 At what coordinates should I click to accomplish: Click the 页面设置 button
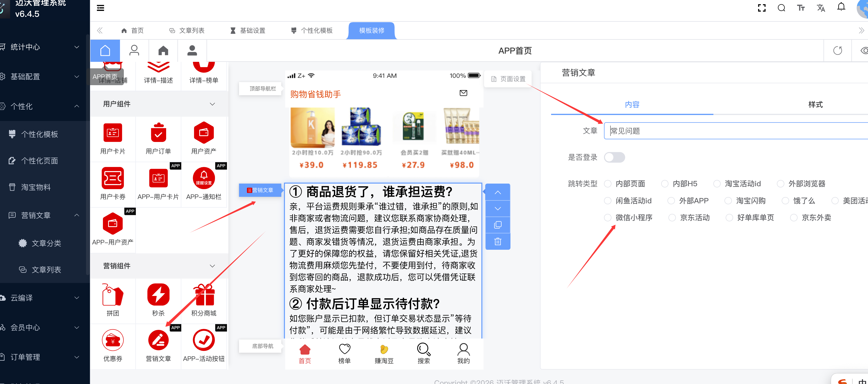pos(508,79)
